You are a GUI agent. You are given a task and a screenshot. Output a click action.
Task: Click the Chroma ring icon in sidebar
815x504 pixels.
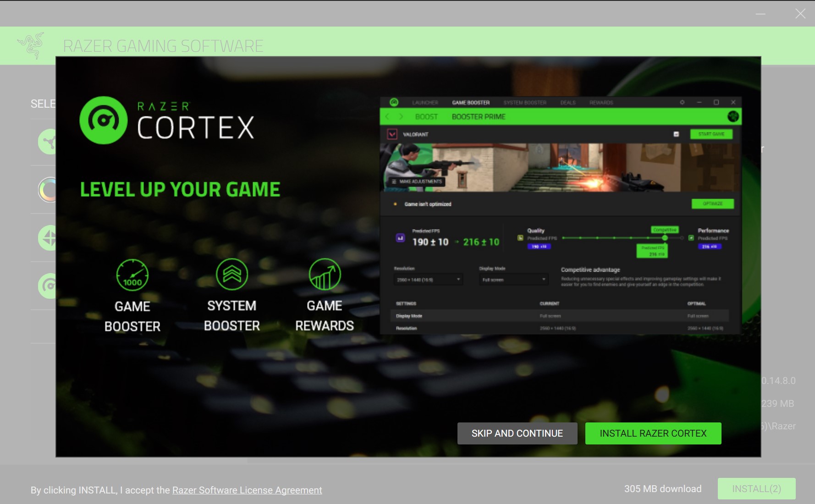[x=47, y=190]
